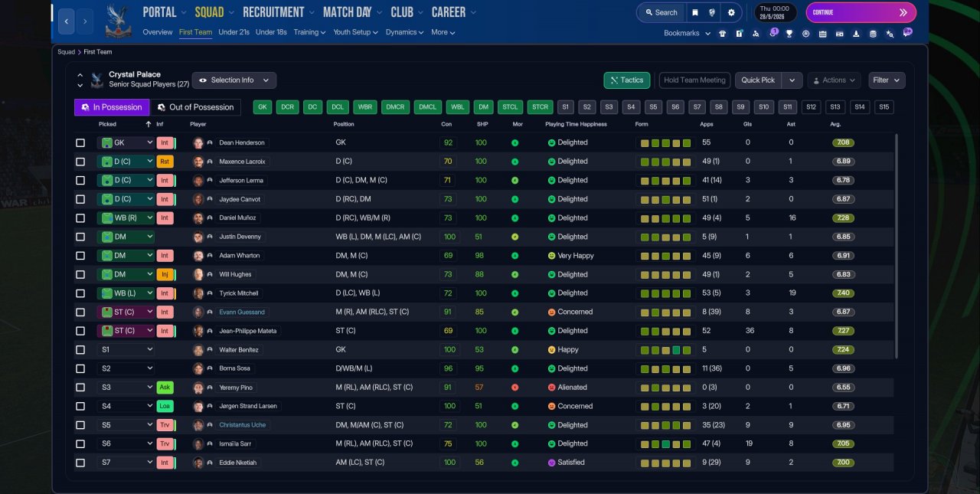Click the Tactics button
The height and width of the screenshot is (494, 980).
627,80
